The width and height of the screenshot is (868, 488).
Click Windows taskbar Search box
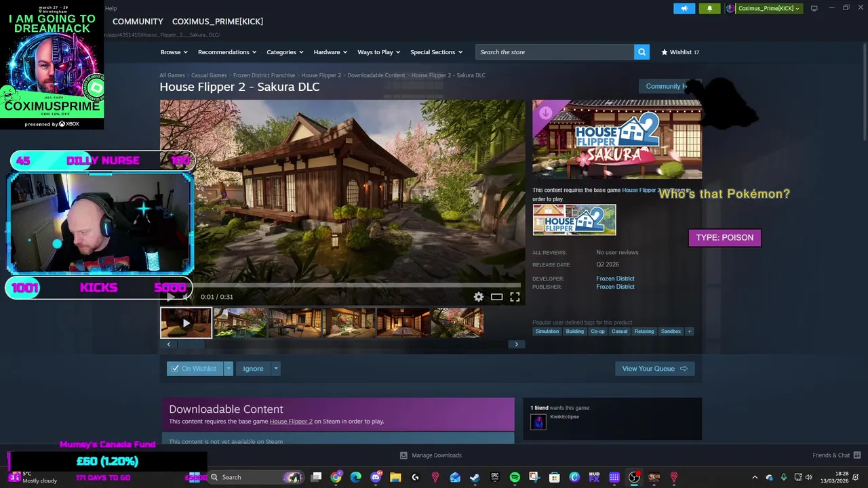click(256, 477)
